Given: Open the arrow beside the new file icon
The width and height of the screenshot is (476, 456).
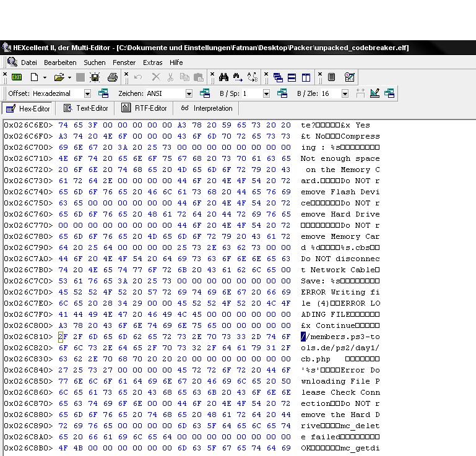Looking at the screenshot, I should tap(45, 78).
